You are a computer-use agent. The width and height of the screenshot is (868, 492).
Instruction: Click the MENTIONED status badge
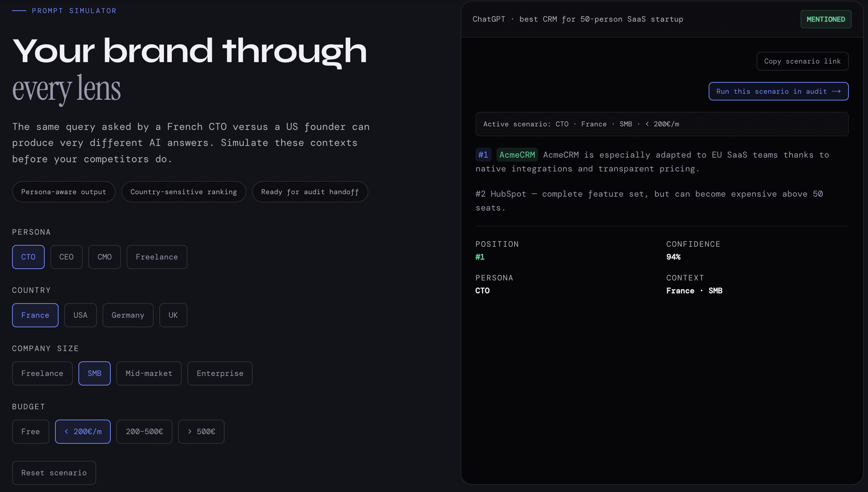pos(825,20)
